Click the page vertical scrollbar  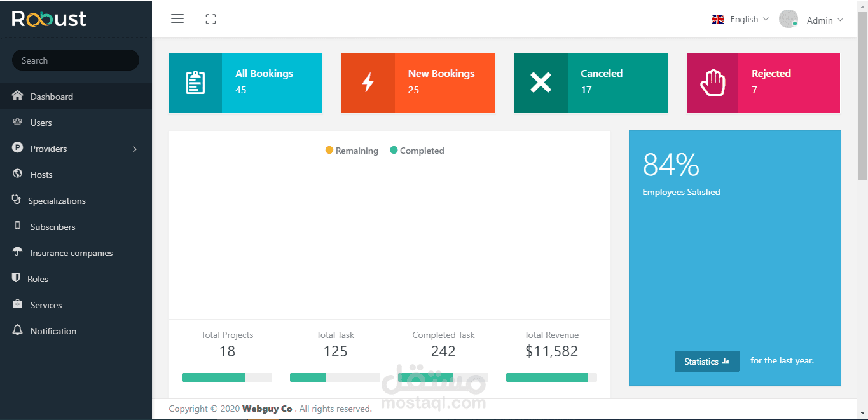[x=862, y=95]
